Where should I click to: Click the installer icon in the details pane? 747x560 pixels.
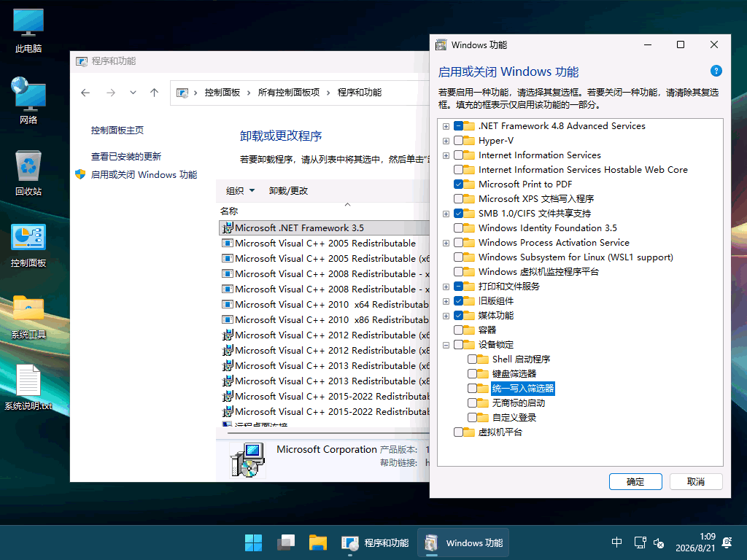tap(247, 459)
